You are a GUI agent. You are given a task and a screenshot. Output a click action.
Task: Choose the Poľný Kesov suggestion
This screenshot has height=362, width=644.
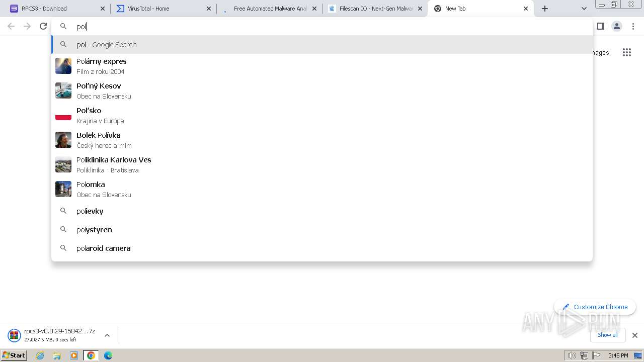(322, 90)
